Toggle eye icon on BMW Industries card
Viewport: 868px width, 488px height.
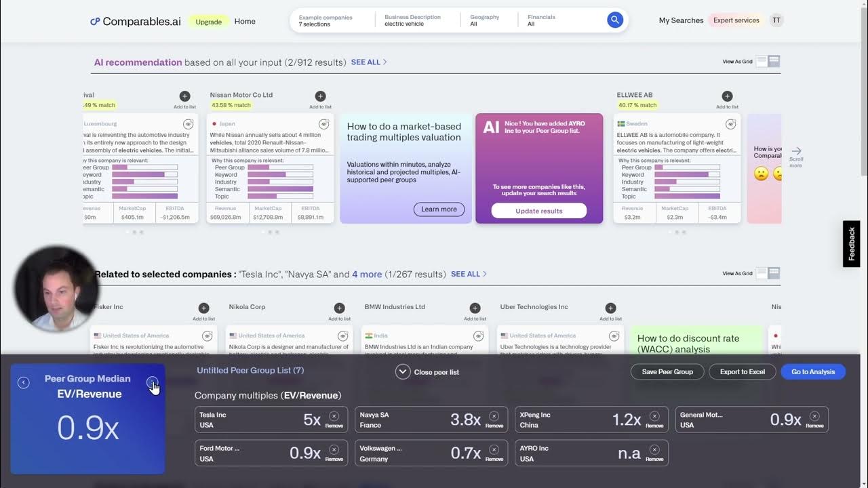pyautogui.click(x=478, y=336)
